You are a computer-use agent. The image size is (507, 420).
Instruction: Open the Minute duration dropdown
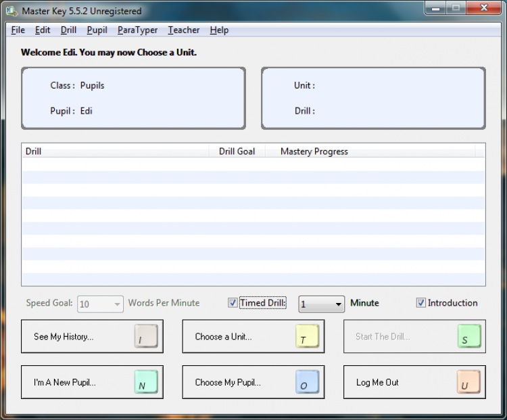coord(321,304)
